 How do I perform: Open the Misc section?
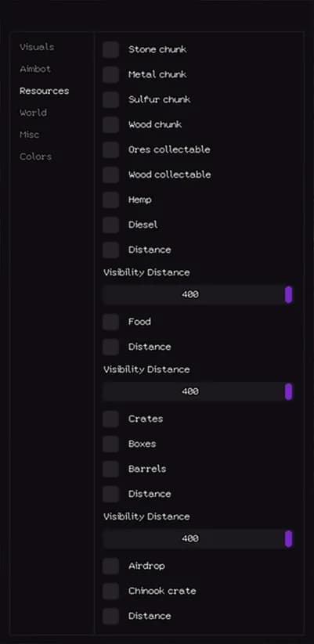[x=30, y=135]
